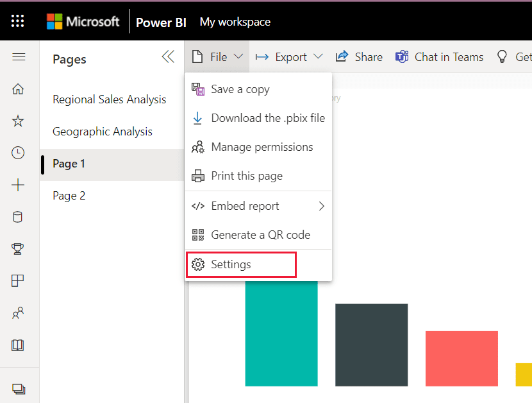Open Learn book icon in sidebar

[x=18, y=345]
